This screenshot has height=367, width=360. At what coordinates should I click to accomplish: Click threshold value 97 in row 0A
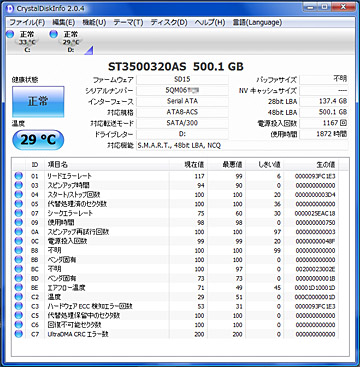pyautogui.click(x=277, y=231)
